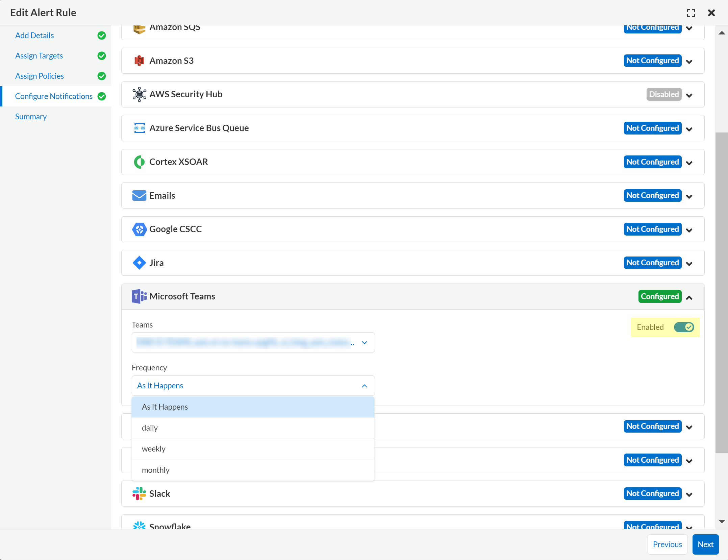Viewport: 728px width, 560px height.
Task: Click the green check beside Assign Policies
Action: (102, 76)
